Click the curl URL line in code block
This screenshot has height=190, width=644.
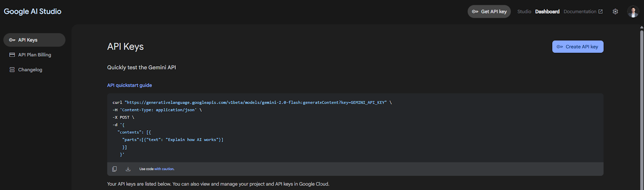(x=252, y=102)
